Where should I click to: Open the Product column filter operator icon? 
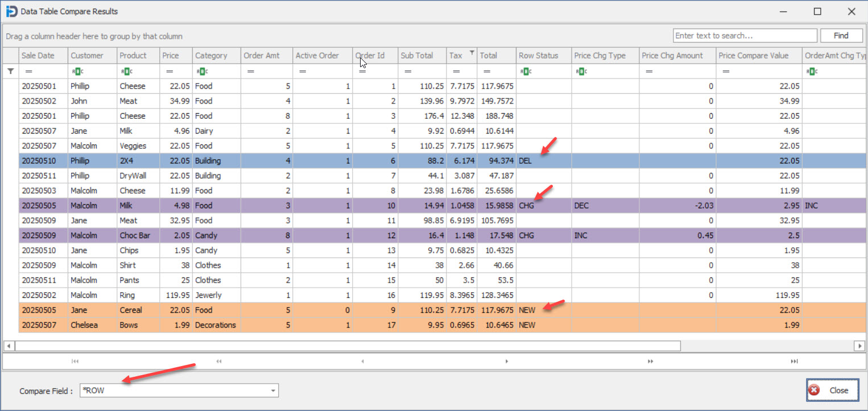(125, 72)
